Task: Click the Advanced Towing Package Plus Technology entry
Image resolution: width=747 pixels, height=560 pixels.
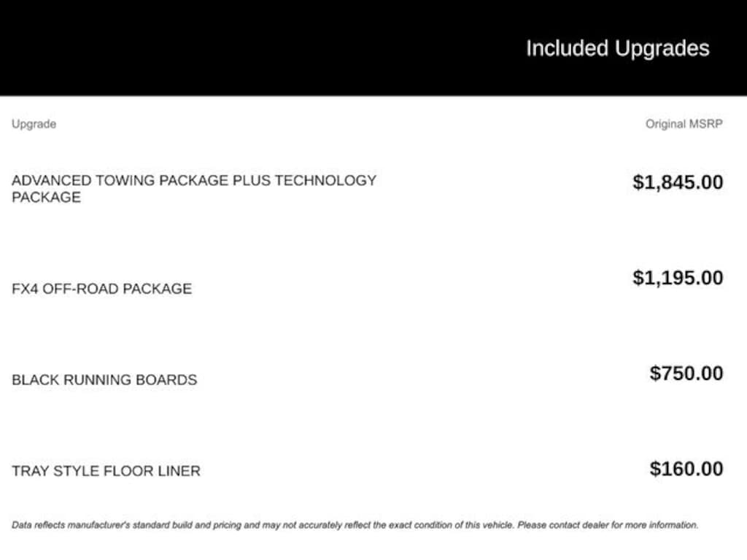Action: pyautogui.click(x=194, y=189)
